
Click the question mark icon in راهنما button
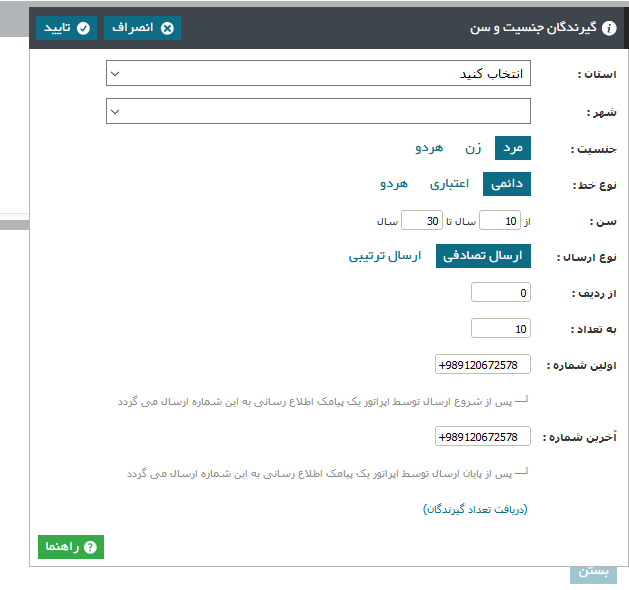click(90, 547)
